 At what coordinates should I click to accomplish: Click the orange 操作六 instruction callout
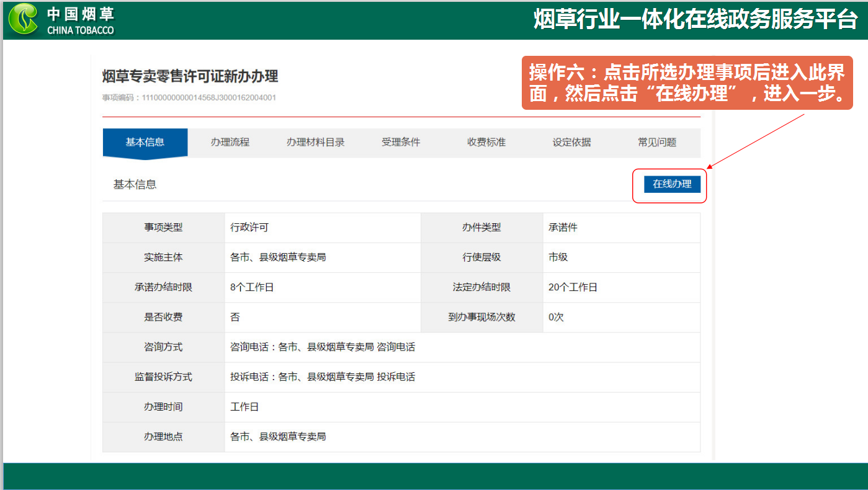click(686, 84)
